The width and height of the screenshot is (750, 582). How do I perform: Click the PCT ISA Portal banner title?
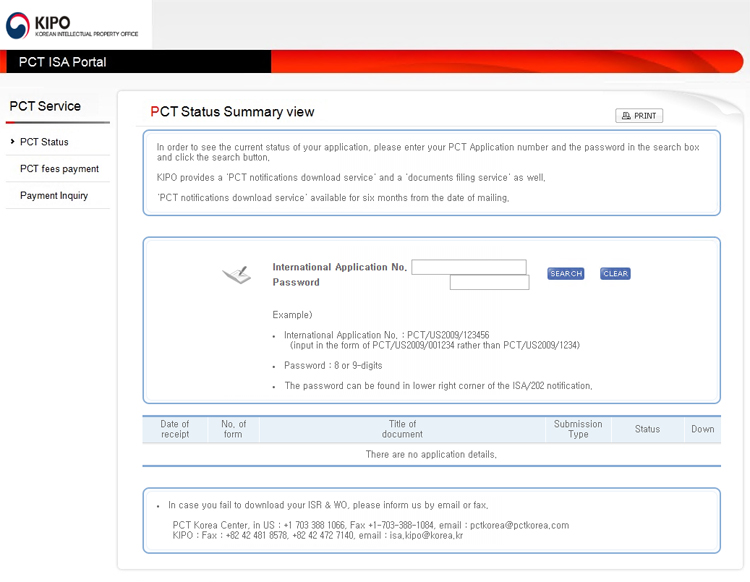click(62, 62)
